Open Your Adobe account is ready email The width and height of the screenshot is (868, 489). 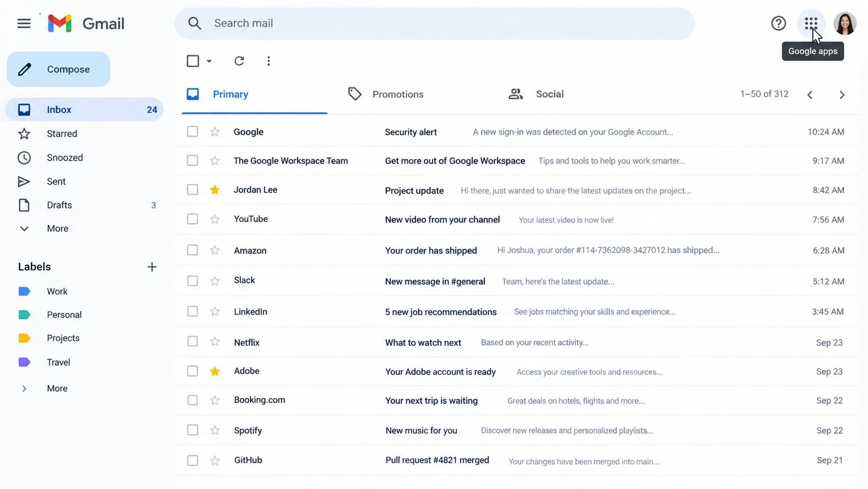517,372
